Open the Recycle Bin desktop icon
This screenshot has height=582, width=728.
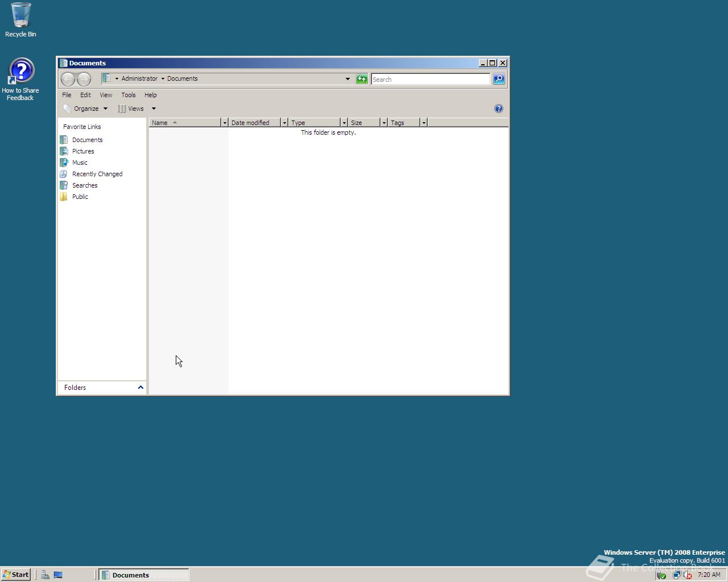click(x=21, y=15)
